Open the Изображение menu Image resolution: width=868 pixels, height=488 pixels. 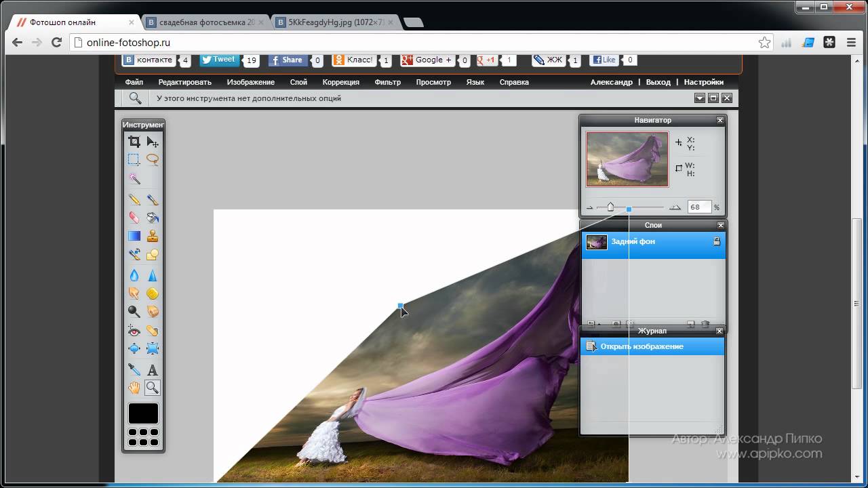pos(251,82)
